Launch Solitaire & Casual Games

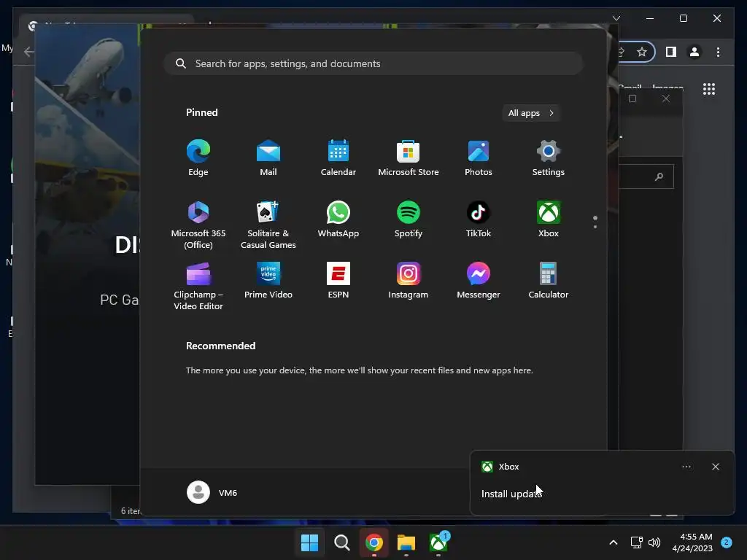tap(268, 225)
